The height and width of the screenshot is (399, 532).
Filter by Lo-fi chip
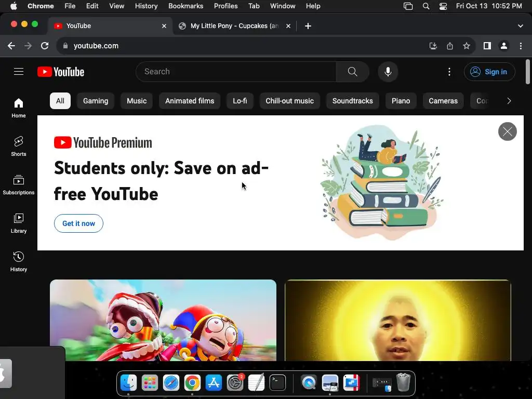tap(240, 101)
